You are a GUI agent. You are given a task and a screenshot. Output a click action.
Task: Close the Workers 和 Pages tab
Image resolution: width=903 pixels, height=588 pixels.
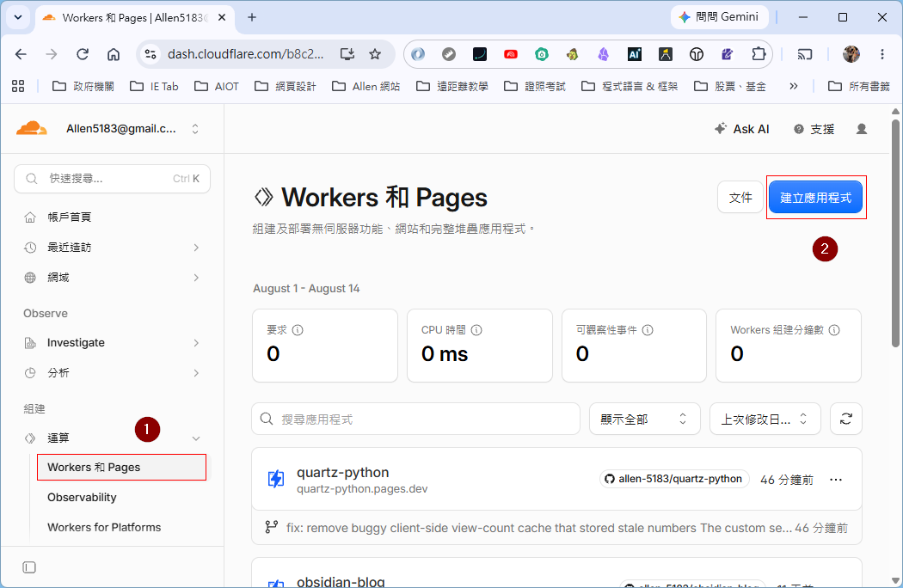point(222,17)
